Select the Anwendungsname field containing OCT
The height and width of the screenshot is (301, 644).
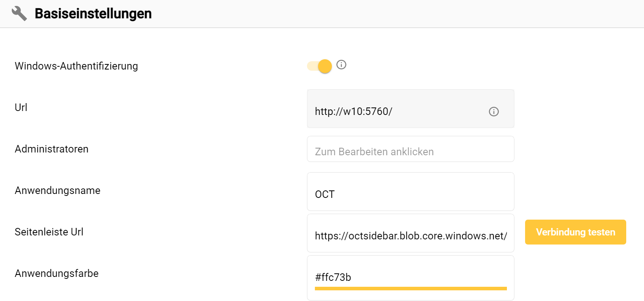[x=411, y=191]
